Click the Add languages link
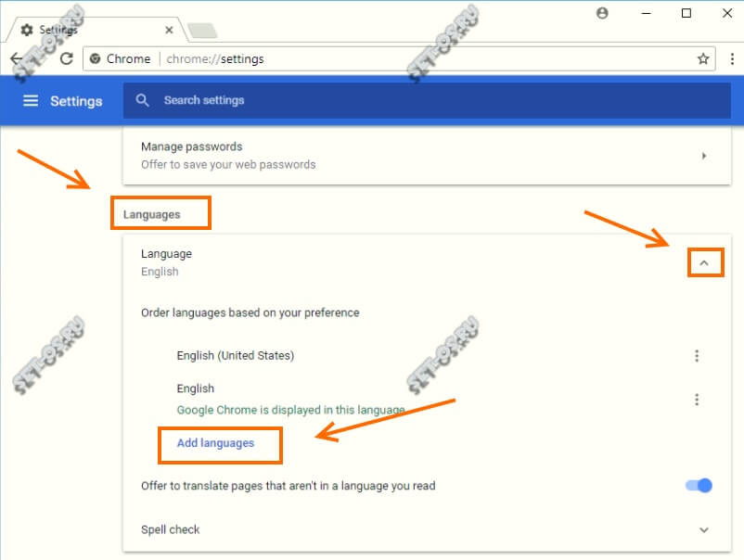Screen dimensions: 744x560 (x=215, y=443)
